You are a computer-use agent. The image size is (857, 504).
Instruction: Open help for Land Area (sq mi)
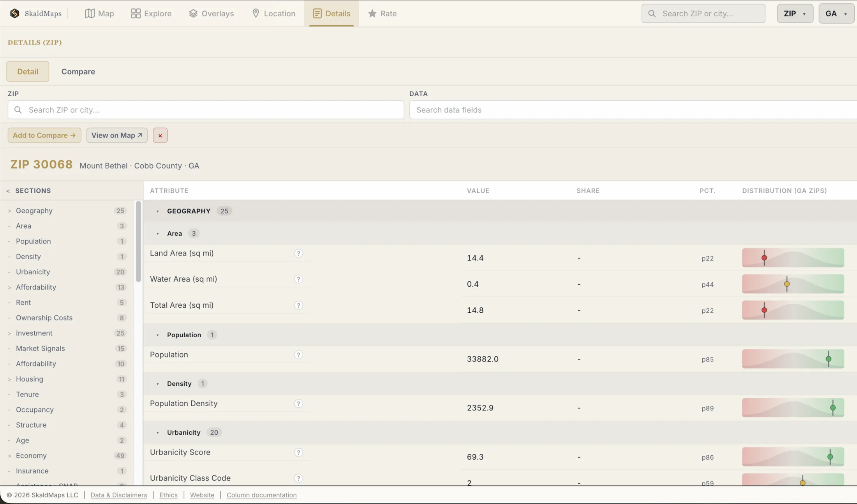298,254
